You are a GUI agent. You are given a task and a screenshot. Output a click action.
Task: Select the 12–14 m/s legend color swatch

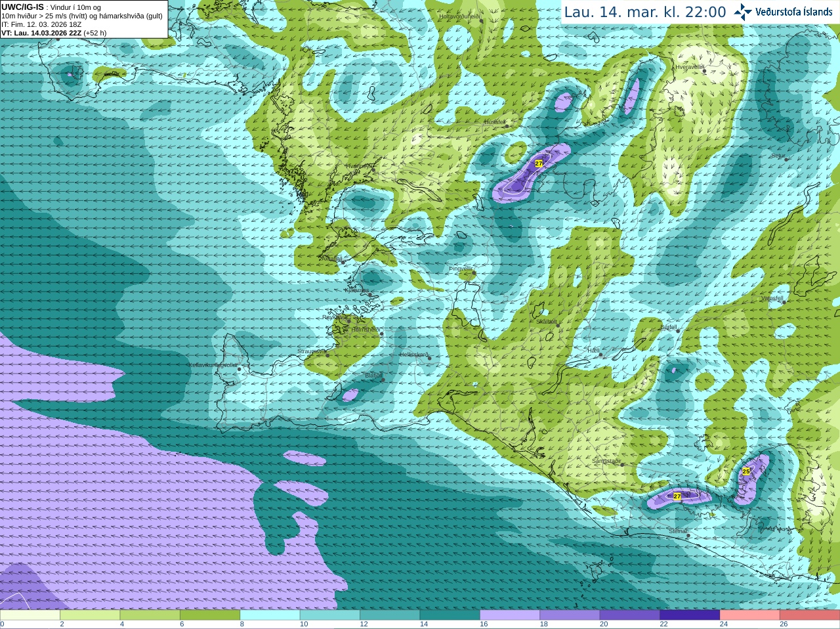coord(390,615)
